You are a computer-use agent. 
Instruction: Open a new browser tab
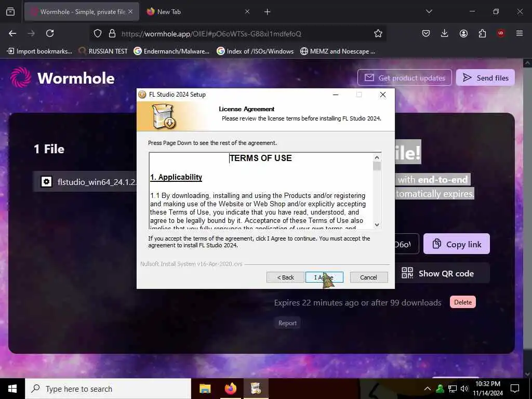(267, 12)
